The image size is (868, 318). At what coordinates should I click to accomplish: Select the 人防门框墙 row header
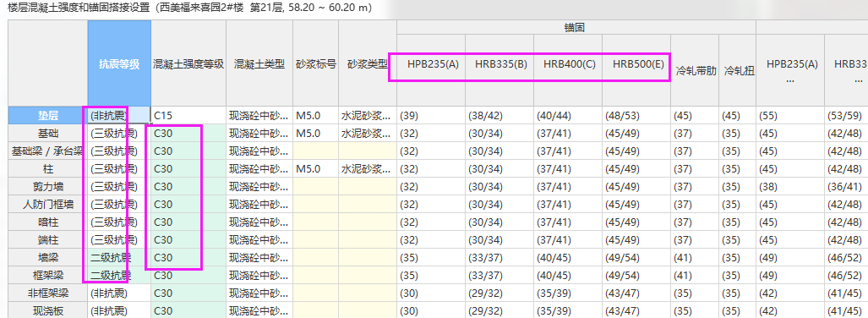click(x=48, y=205)
